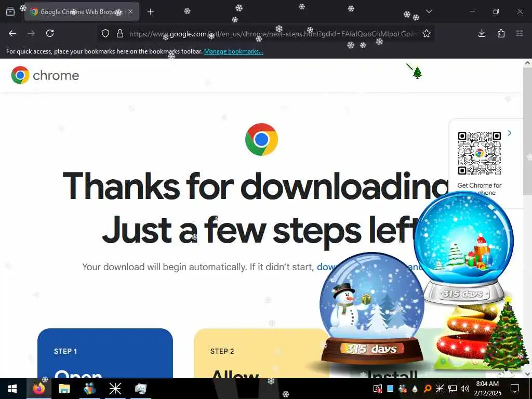This screenshot has width=532, height=399.
Task: Select the Google Chrome Web Browser tab
Action: pyautogui.click(x=82, y=11)
